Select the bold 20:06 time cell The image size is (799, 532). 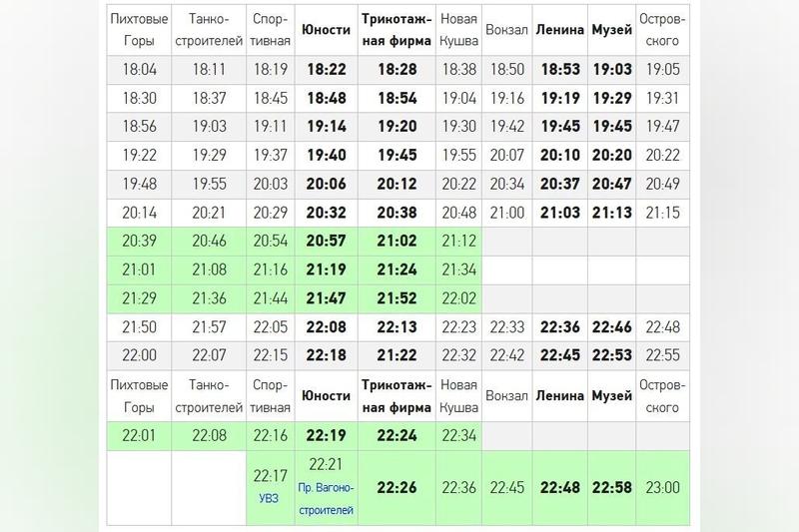pos(326,184)
